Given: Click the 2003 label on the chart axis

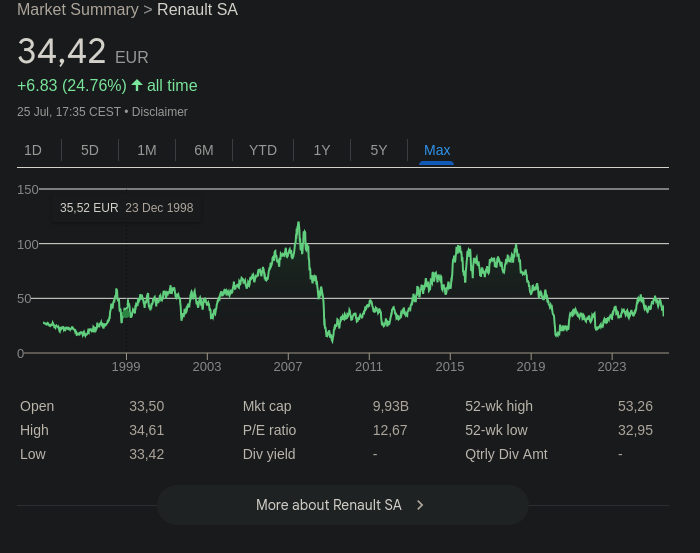Looking at the screenshot, I should (207, 366).
